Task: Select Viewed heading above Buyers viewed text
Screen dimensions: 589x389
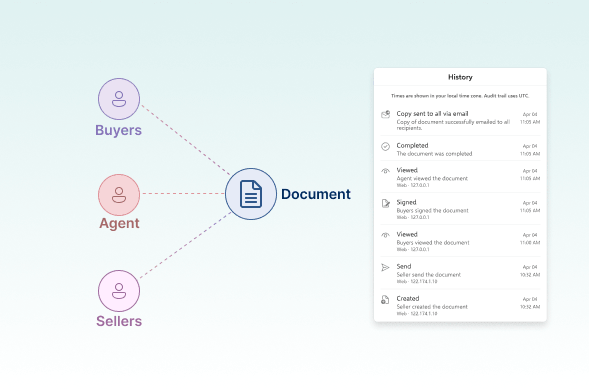Action: [407, 234]
